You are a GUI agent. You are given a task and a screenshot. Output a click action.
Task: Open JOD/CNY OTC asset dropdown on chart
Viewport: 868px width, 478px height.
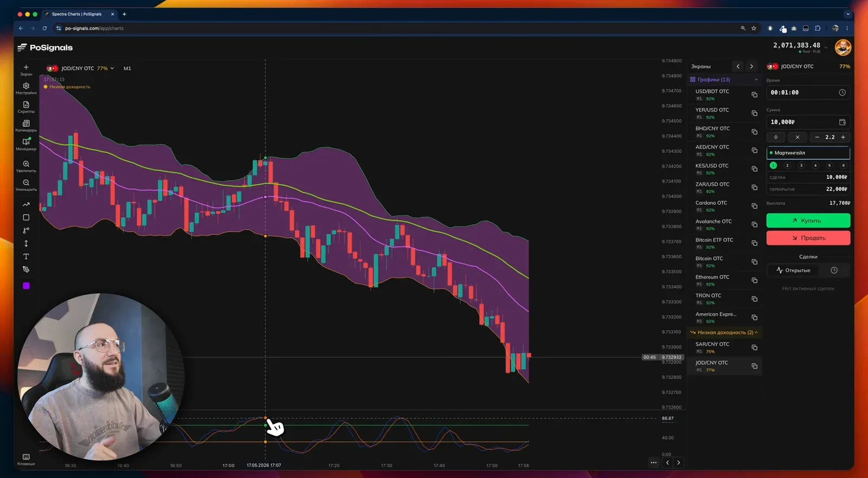point(80,68)
